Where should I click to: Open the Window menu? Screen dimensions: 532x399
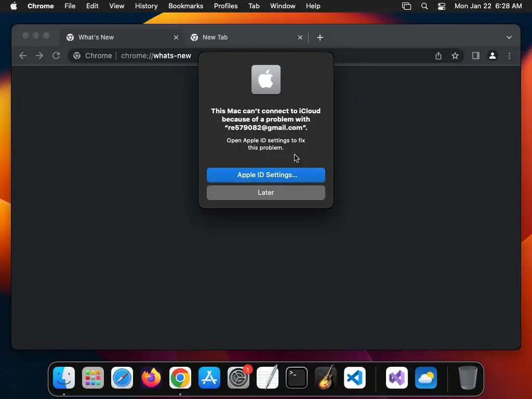pos(283,6)
